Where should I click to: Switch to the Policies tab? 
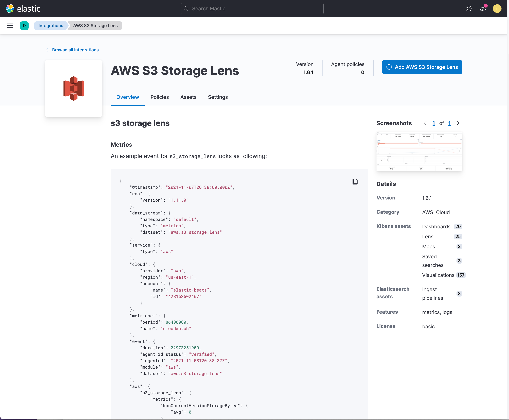pyautogui.click(x=160, y=97)
